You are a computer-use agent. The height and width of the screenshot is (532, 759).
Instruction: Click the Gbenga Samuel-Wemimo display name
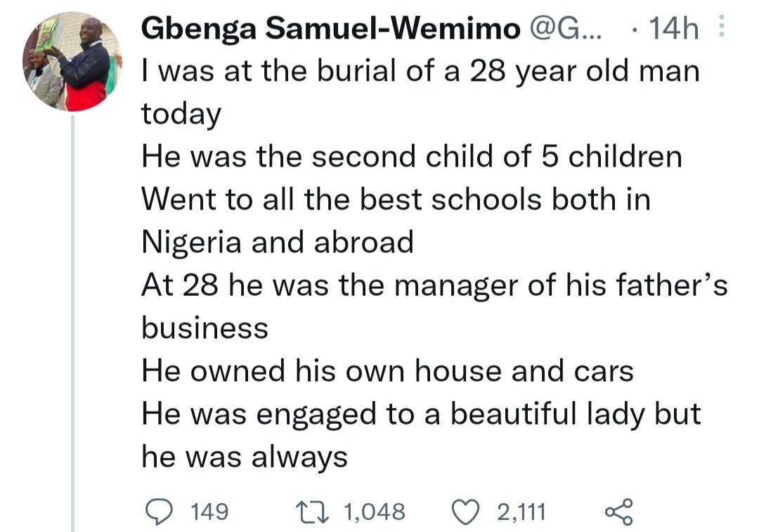click(x=330, y=29)
